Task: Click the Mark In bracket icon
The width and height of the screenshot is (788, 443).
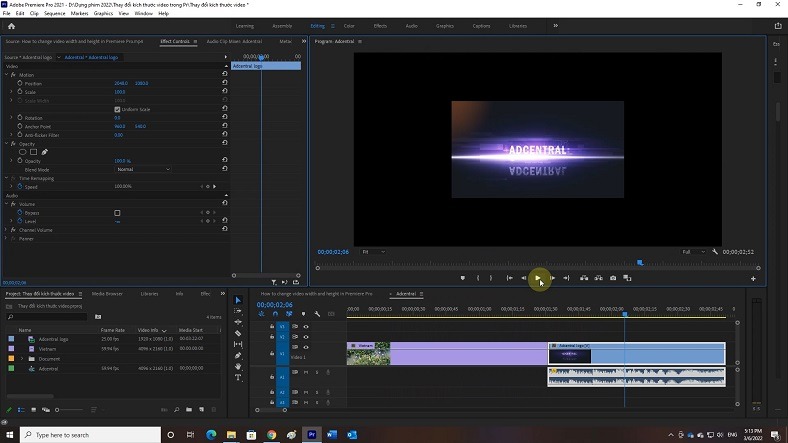Action: tap(477, 278)
